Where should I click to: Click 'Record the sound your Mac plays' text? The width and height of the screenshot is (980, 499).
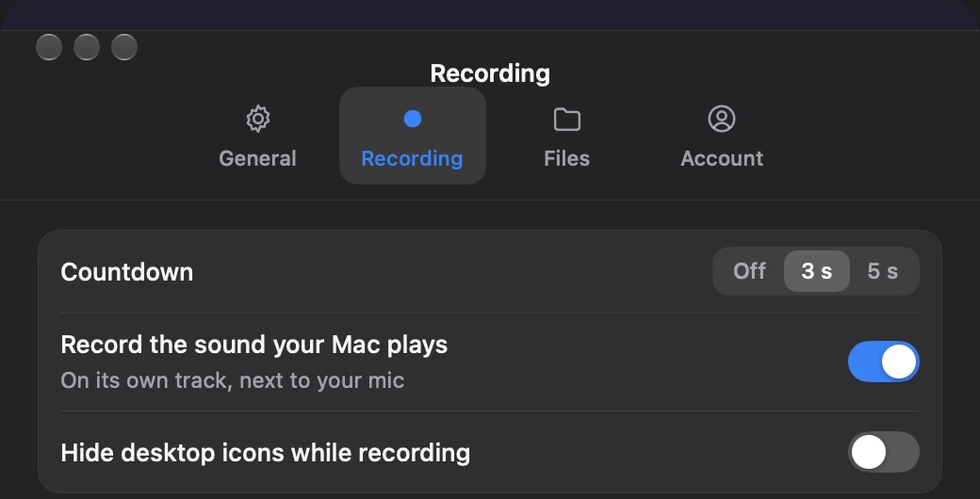(254, 345)
